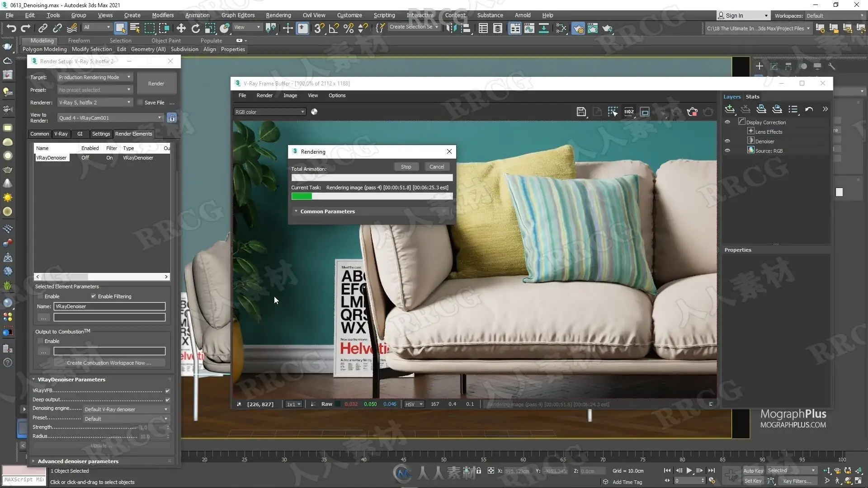868x488 pixels.
Task: Save the image in V-Ray Frame Buffer
Action: [x=581, y=112]
